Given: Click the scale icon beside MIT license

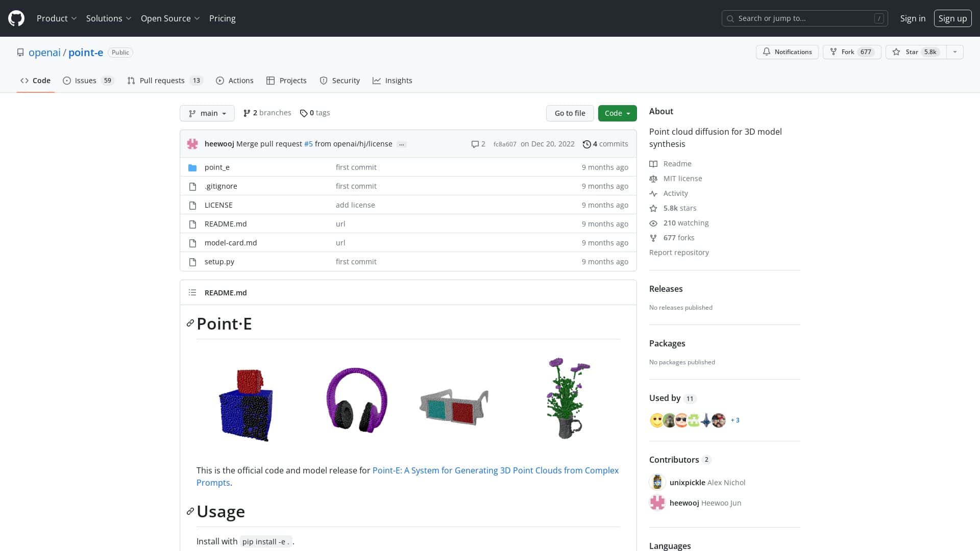Looking at the screenshot, I should point(653,179).
